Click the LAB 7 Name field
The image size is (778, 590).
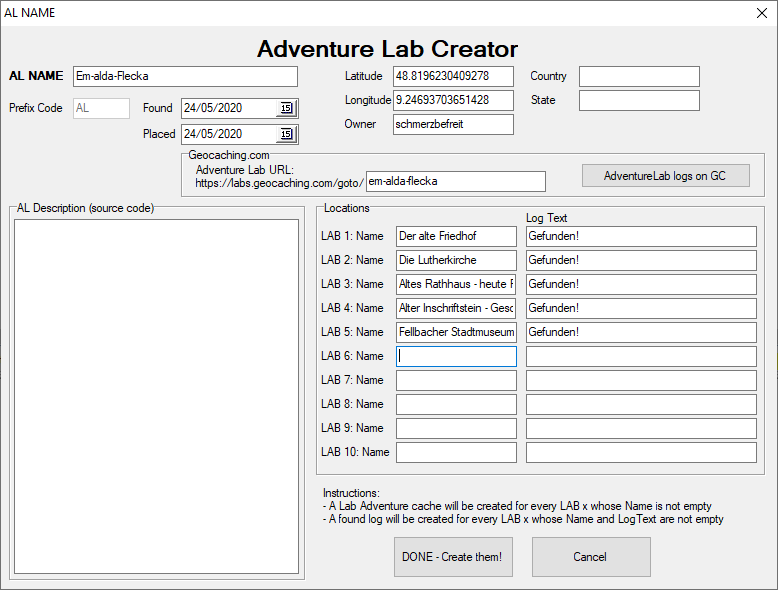pos(456,380)
